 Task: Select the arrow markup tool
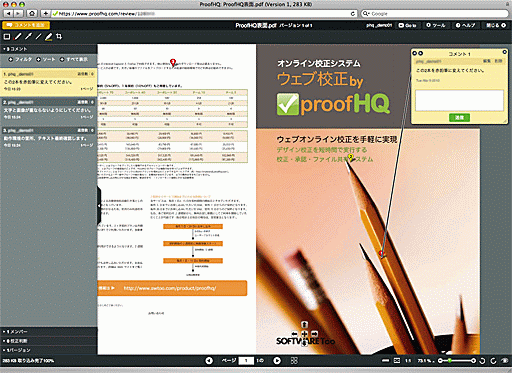[28, 37]
